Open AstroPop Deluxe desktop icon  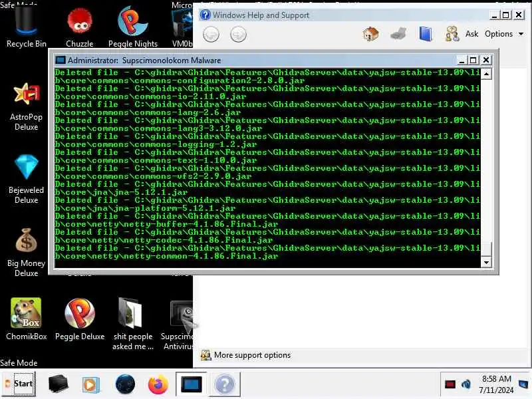(26, 107)
